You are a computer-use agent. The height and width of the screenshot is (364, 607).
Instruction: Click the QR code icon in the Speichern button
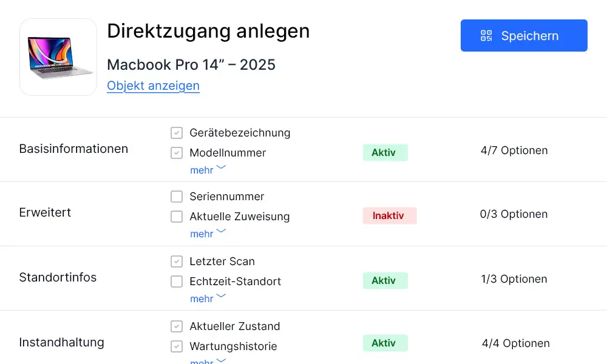(486, 36)
